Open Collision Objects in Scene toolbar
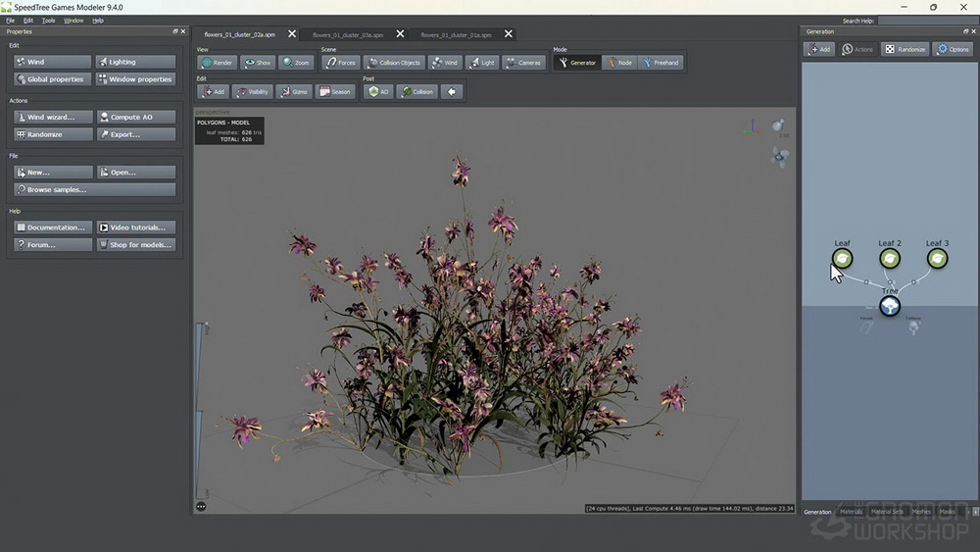 tap(394, 63)
